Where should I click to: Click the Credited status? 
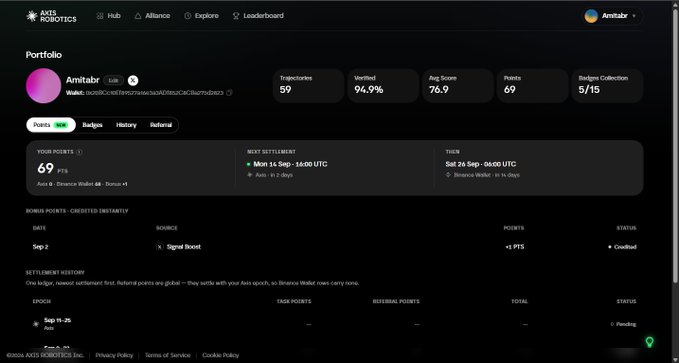point(622,247)
